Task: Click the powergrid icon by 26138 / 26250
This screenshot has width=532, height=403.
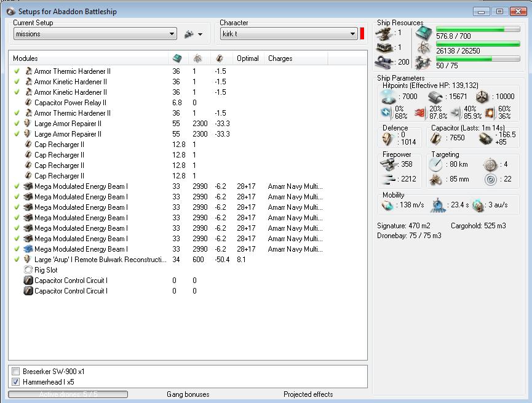Action: pyautogui.click(x=424, y=48)
